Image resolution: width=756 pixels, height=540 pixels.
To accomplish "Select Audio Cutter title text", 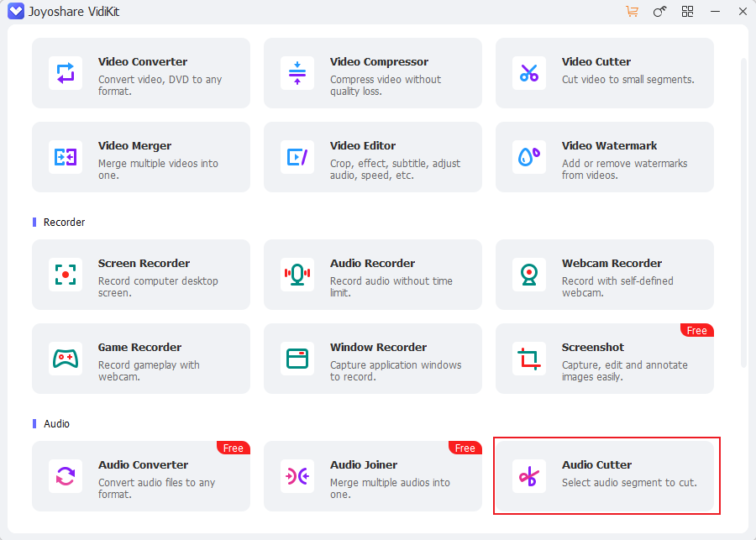I will click(596, 464).
